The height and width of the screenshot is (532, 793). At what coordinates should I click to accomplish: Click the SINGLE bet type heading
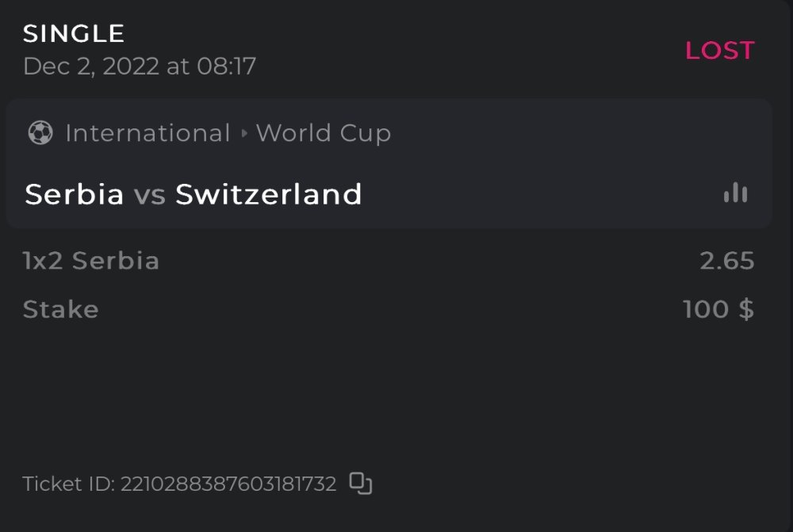[74, 33]
